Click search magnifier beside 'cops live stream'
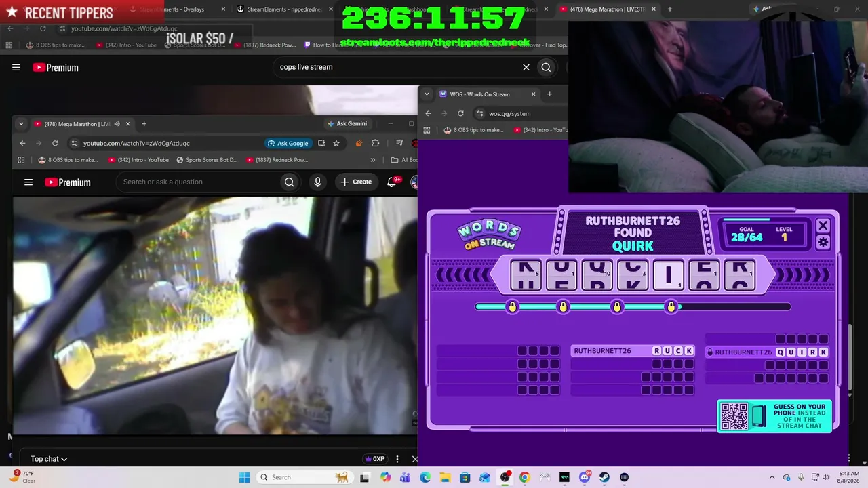 coord(546,67)
